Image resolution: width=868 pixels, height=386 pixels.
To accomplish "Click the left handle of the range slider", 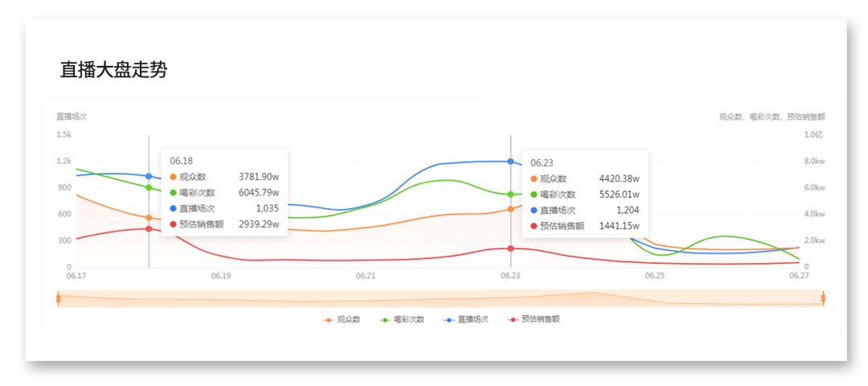I will click(x=59, y=298).
